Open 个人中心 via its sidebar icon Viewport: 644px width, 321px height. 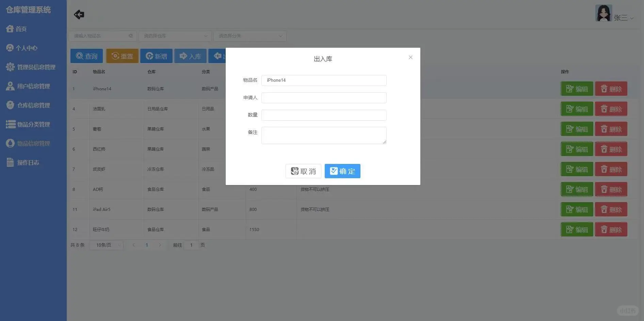pyautogui.click(x=10, y=48)
